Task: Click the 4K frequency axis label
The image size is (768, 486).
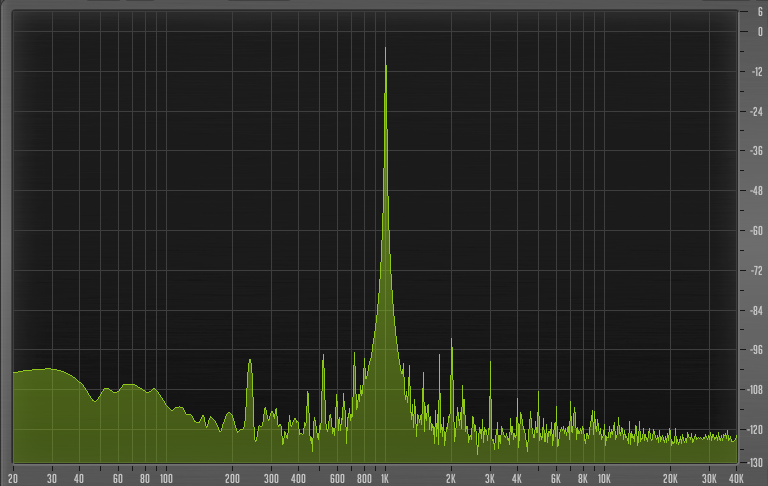Action: point(517,479)
